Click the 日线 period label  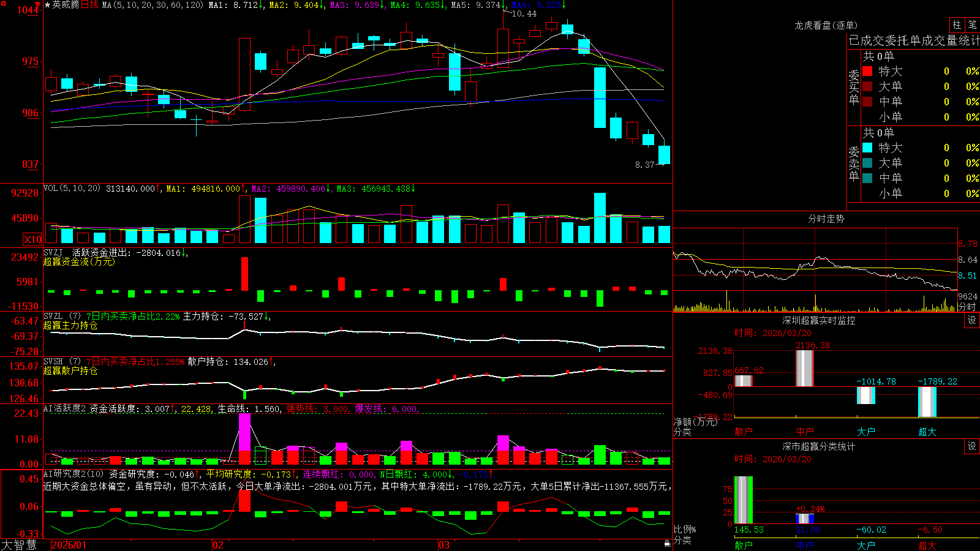tap(89, 5)
